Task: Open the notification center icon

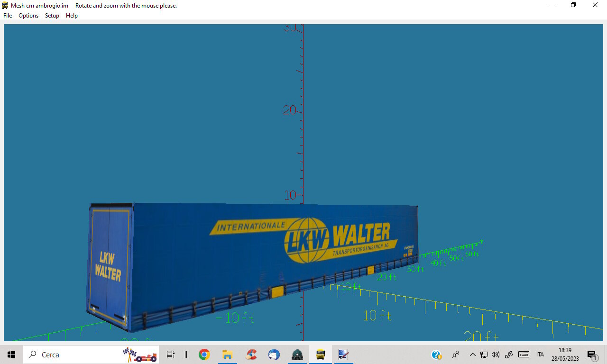Action: pos(592,355)
